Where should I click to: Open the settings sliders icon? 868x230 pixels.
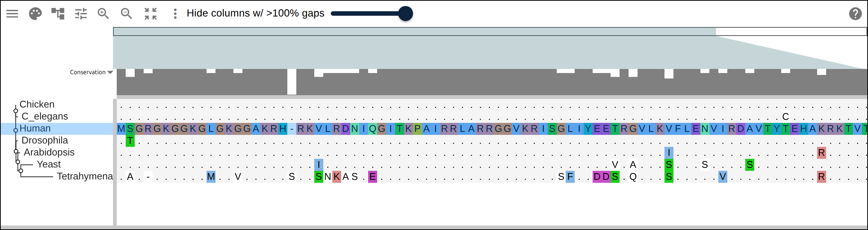[81, 14]
